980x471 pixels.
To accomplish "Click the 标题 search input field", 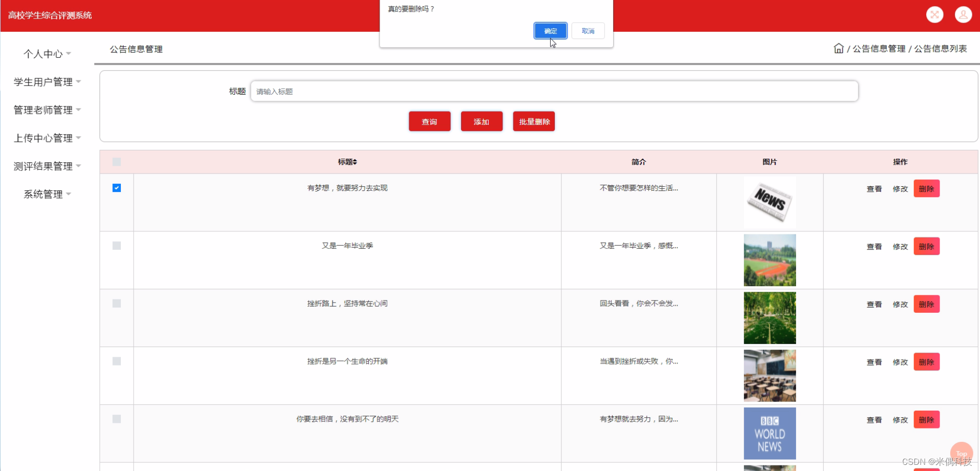I will point(554,91).
